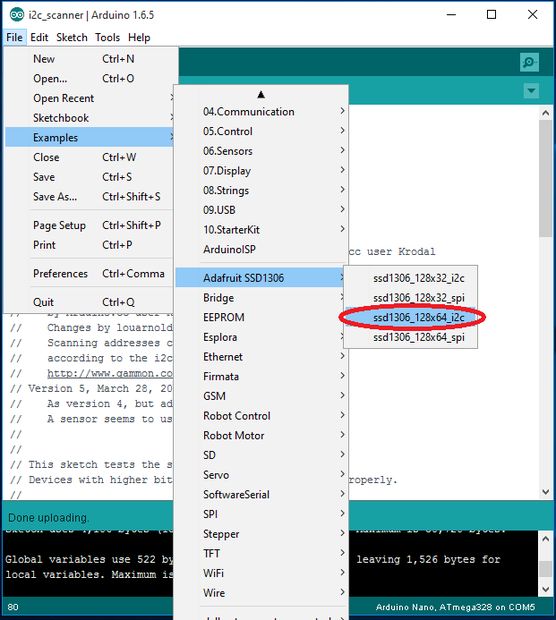
Task: Click the menu scroll-up triangle arrow
Action: click(x=261, y=95)
